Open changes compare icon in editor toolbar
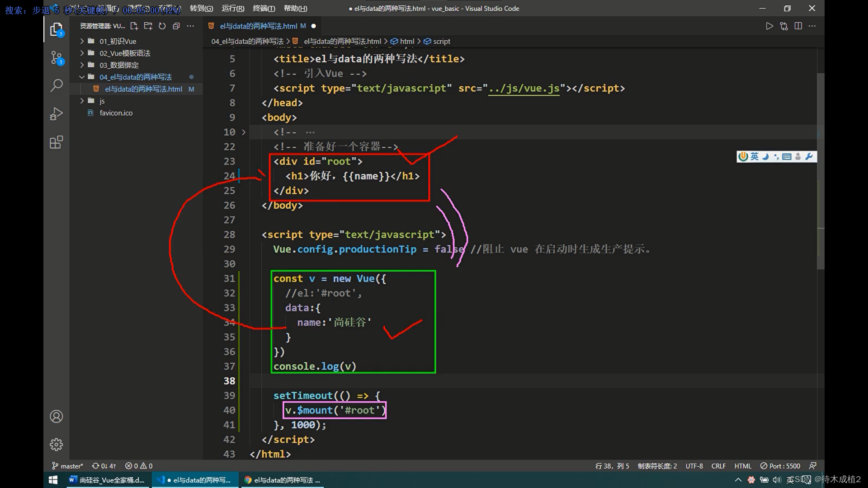Image resolution: width=868 pixels, height=488 pixels. [x=784, y=26]
